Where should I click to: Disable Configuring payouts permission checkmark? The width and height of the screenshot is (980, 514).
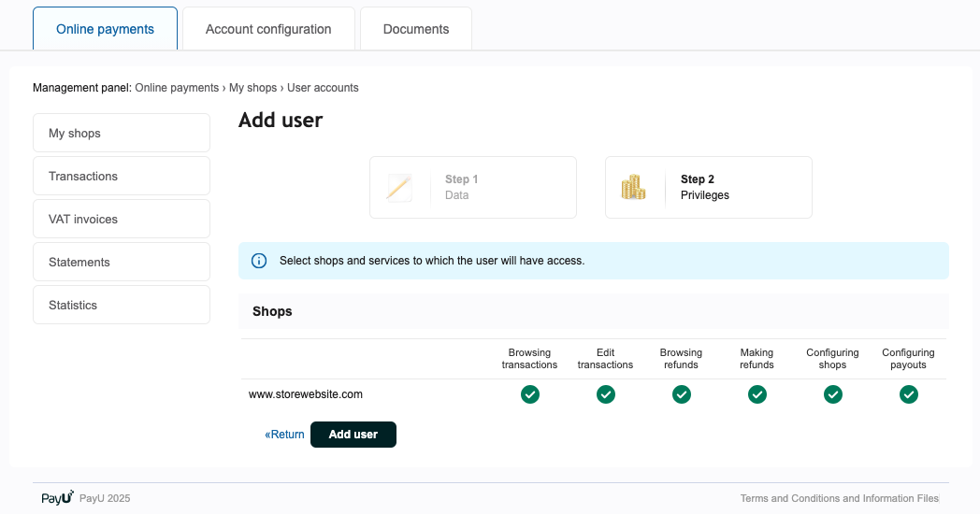909,394
